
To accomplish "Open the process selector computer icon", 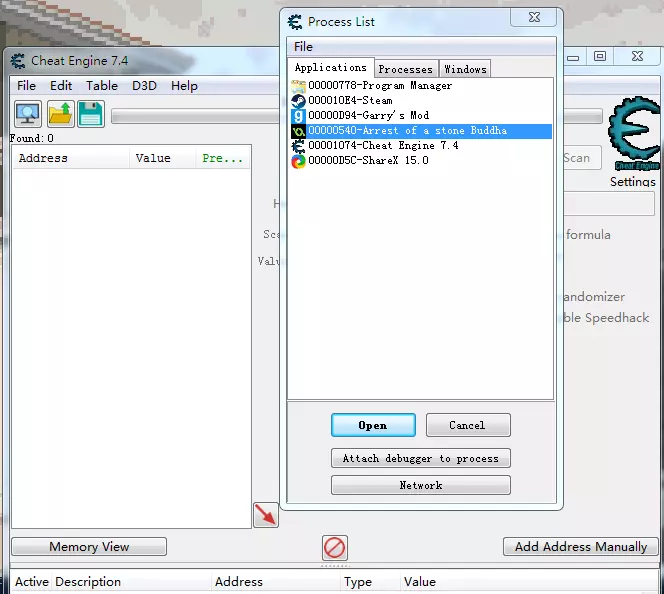I will [28, 114].
